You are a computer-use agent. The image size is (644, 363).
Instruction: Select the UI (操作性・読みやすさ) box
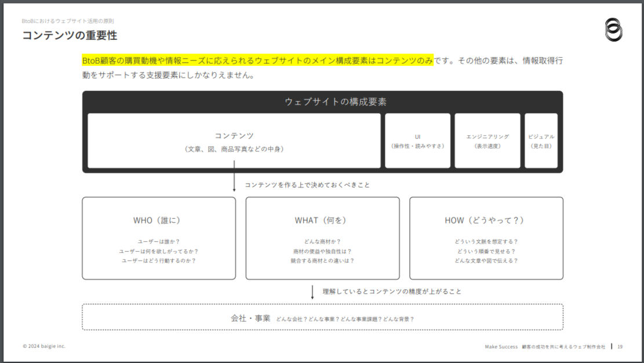pyautogui.click(x=417, y=141)
